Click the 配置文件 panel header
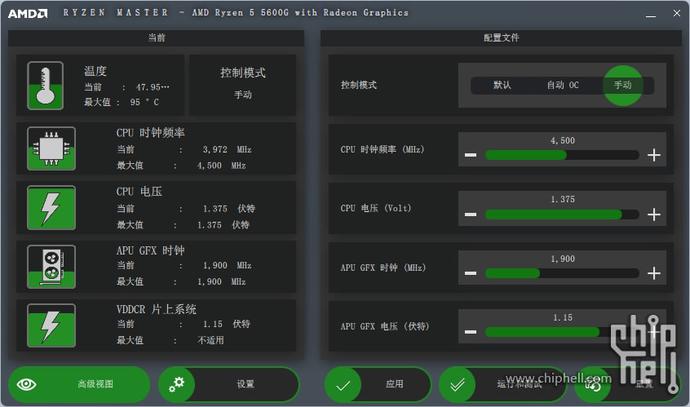690x407 pixels. [501, 38]
